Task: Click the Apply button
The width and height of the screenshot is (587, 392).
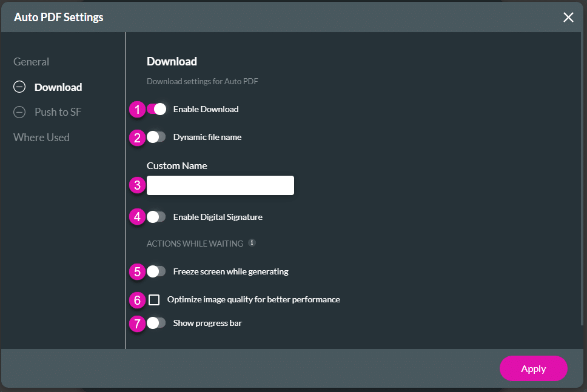Action: pos(533,368)
